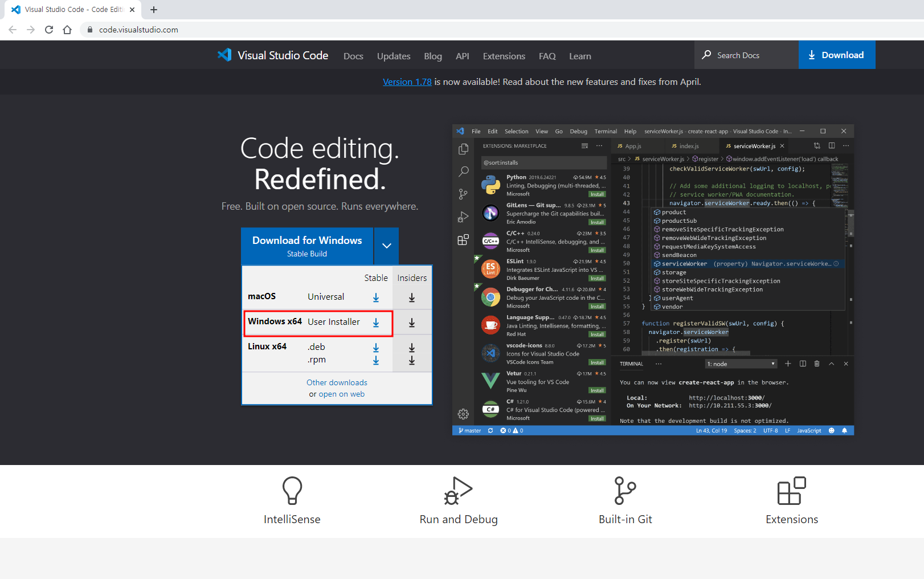
Task: Download Linux .deb Insiders package
Action: point(412,348)
